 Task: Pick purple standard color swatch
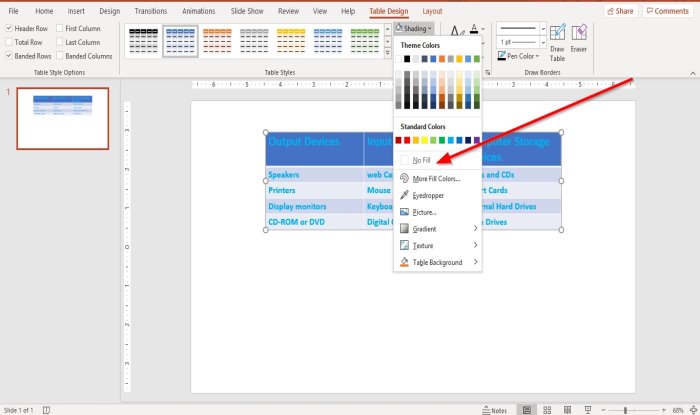point(477,141)
